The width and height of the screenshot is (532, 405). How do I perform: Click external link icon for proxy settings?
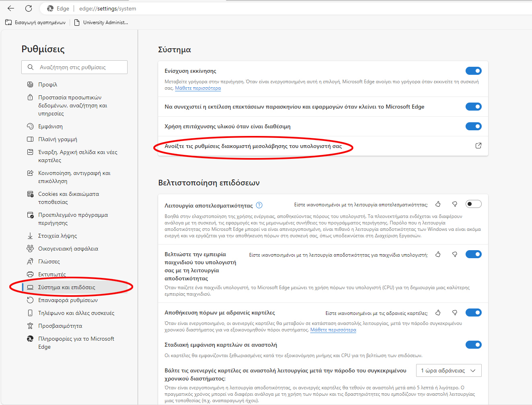[478, 146]
